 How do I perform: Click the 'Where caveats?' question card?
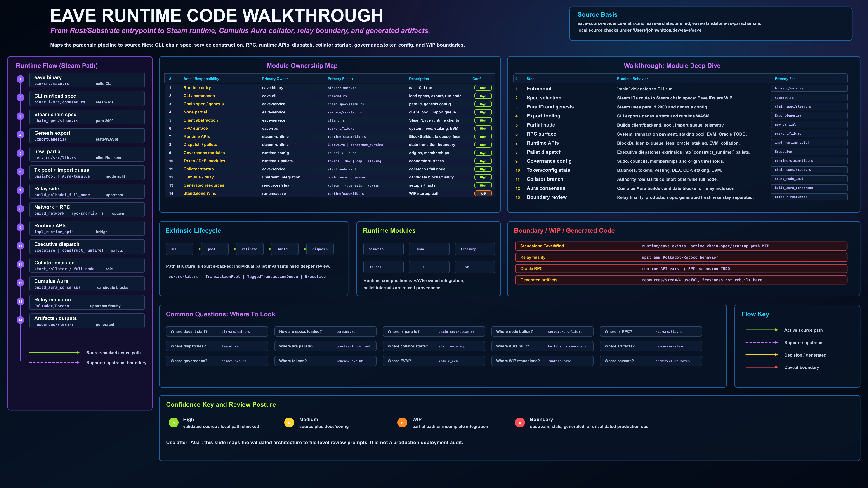click(651, 361)
